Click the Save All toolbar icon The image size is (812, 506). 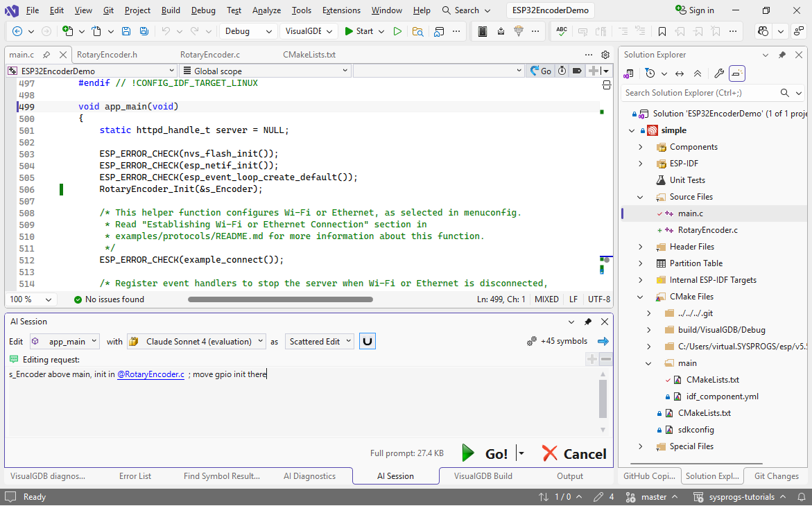tap(144, 31)
